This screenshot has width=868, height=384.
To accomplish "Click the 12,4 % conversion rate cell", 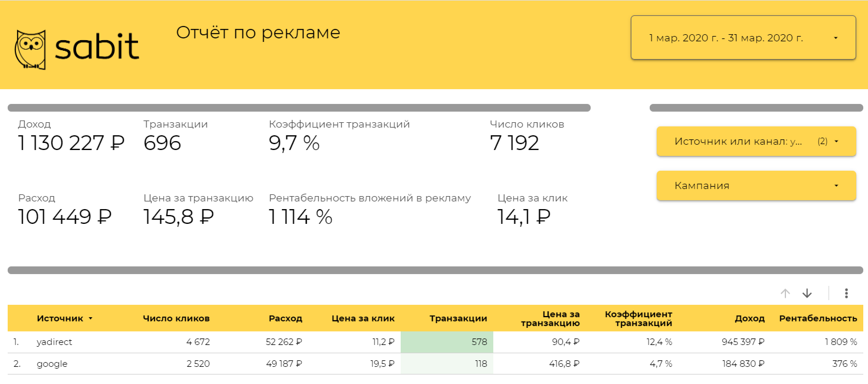I will tap(660, 342).
